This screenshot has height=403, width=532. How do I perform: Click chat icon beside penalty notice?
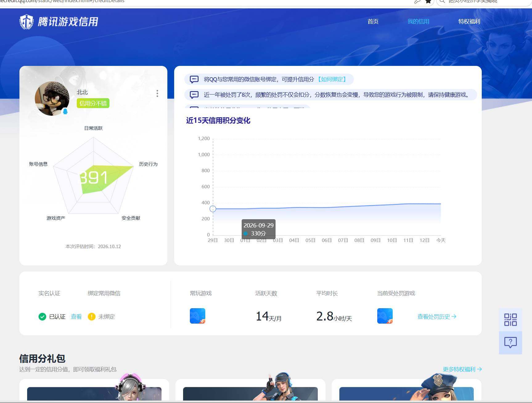(194, 95)
